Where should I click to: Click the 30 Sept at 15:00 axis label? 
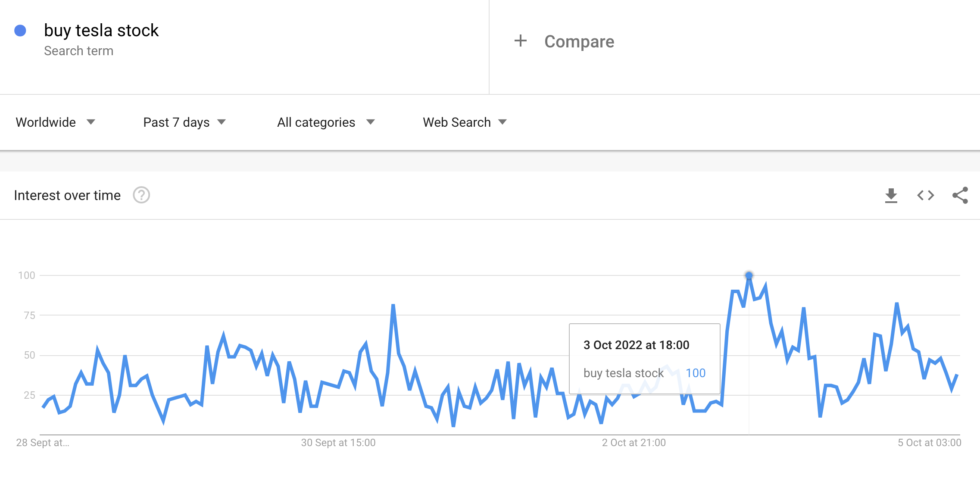[338, 443]
